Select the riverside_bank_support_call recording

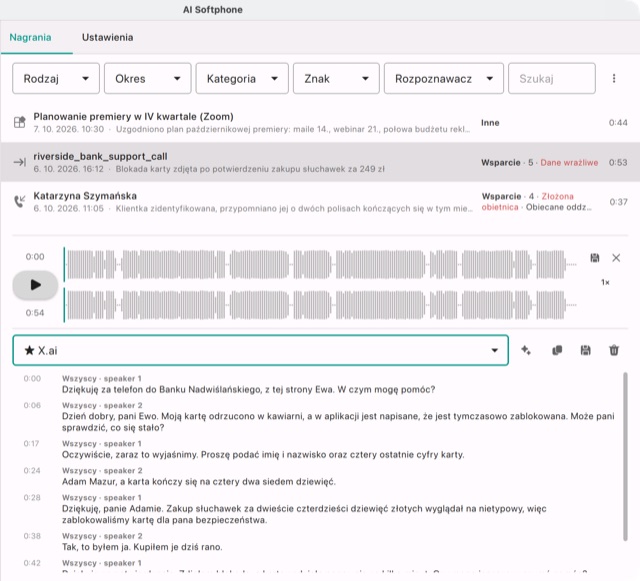click(x=320, y=162)
